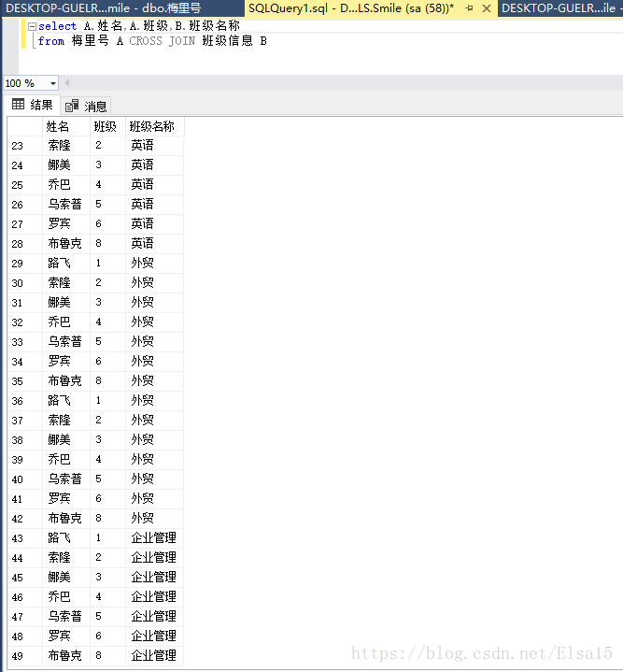Image resolution: width=623 pixels, height=672 pixels.
Task: Click 外贸 cell in row 30
Action: tap(154, 283)
